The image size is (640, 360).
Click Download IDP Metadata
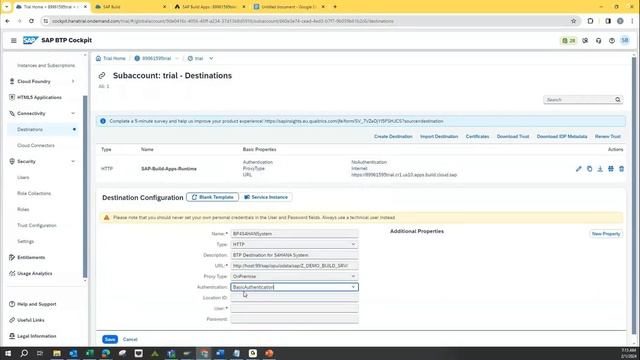click(562, 136)
